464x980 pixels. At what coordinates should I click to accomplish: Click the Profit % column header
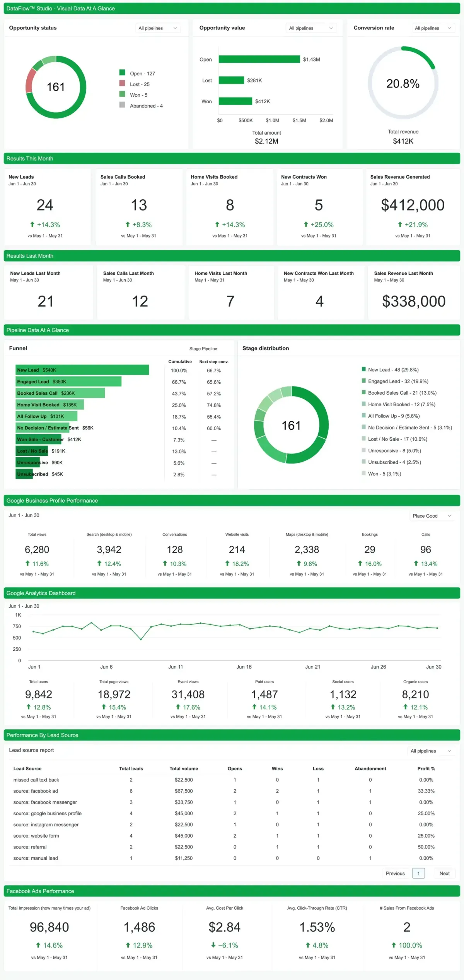(426, 769)
